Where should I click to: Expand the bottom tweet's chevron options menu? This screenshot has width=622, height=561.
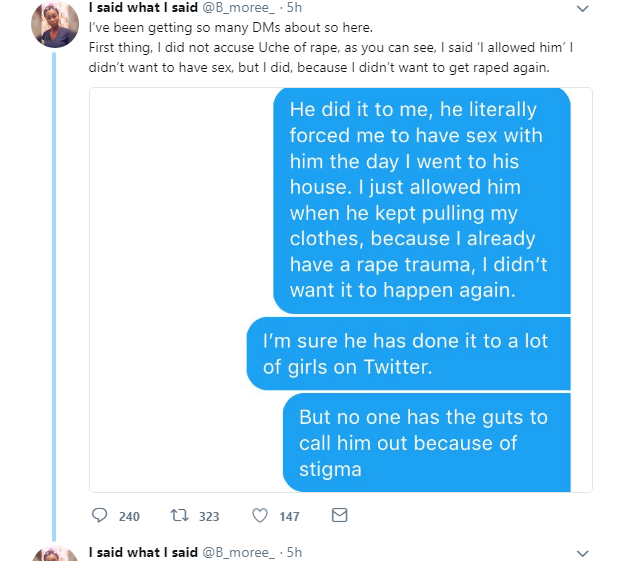[585, 551]
